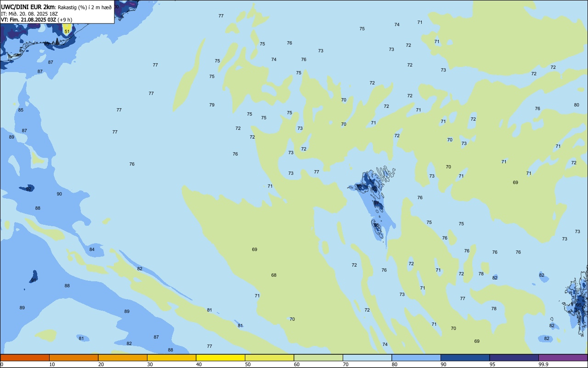Click the legend tick label 60
The width and height of the screenshot is (588, 368).
click(x=297, y=364)
